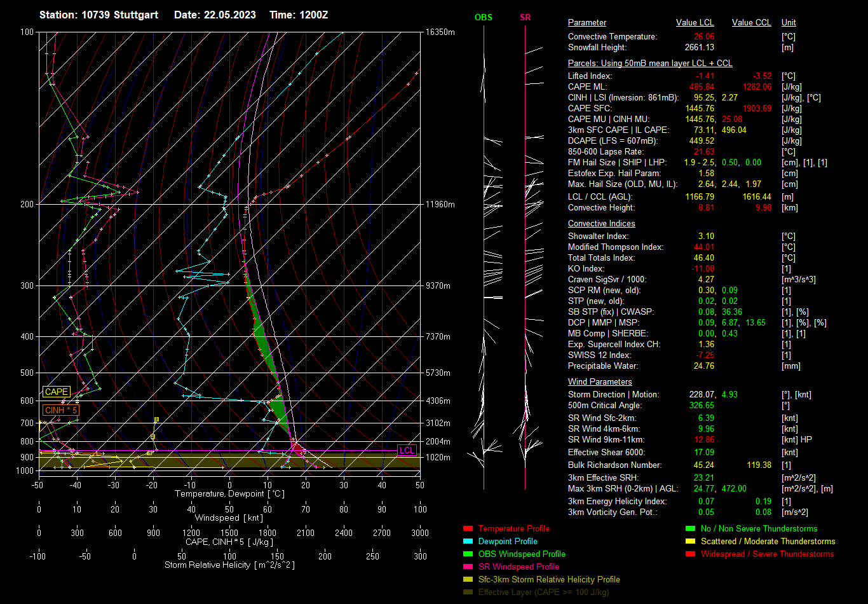Click the Dewpoint Profile cyan legend swatch
The width and height of the screenshot is (868, 604).
click(x=468, y=542)
